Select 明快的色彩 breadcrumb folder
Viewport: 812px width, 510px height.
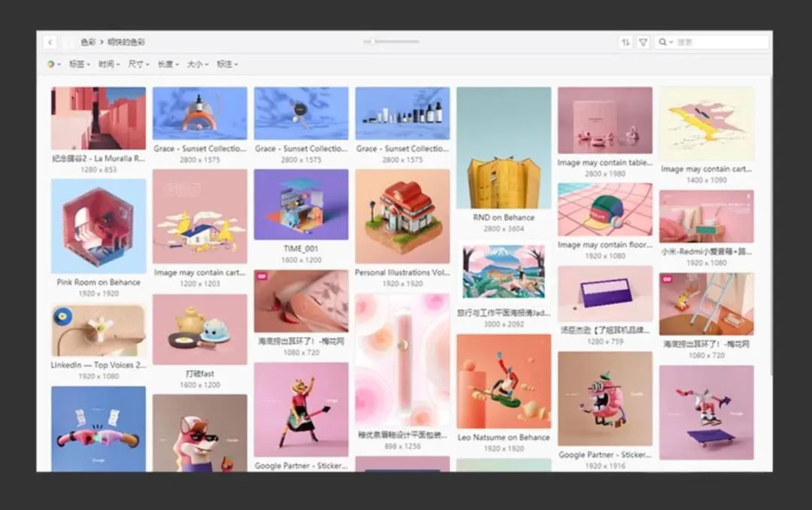[126, 42]
